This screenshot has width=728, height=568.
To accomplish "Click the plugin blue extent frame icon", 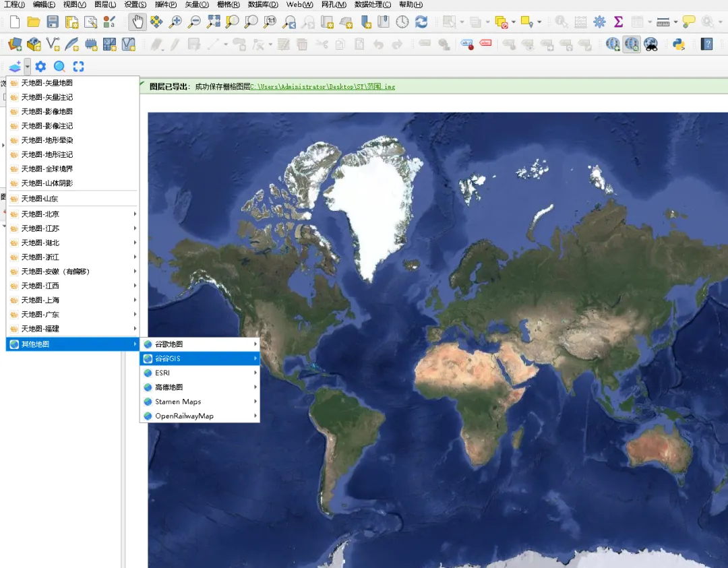I will coord(78,66).
